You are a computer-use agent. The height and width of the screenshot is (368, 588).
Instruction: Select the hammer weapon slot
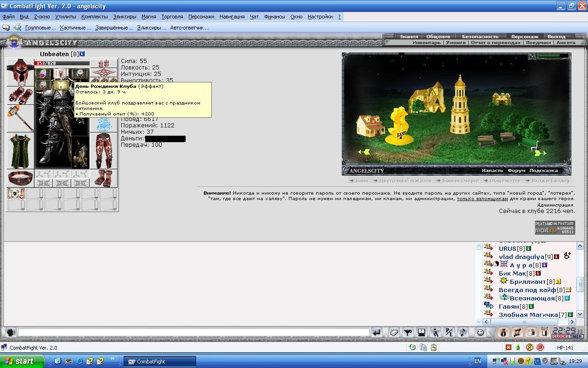point(20,119)
